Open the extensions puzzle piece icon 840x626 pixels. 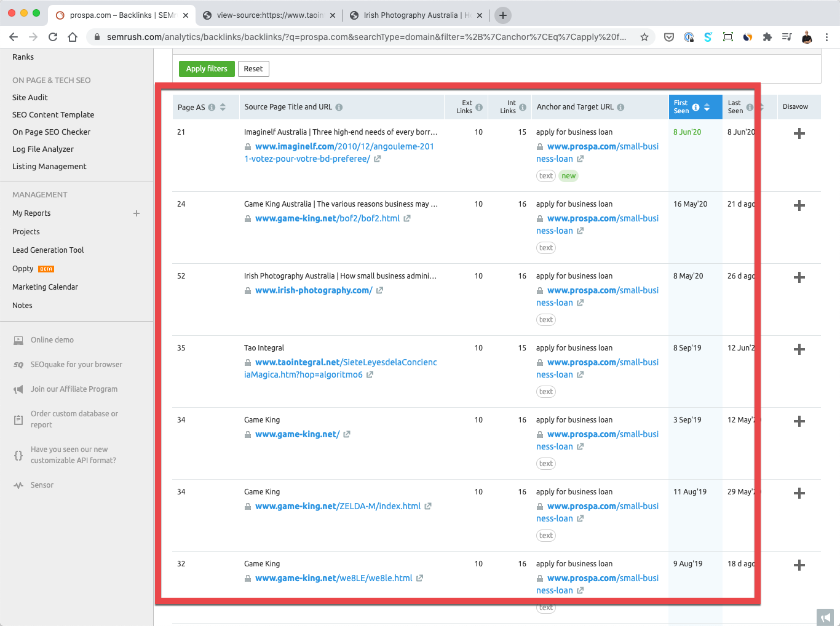pos(767,37)
